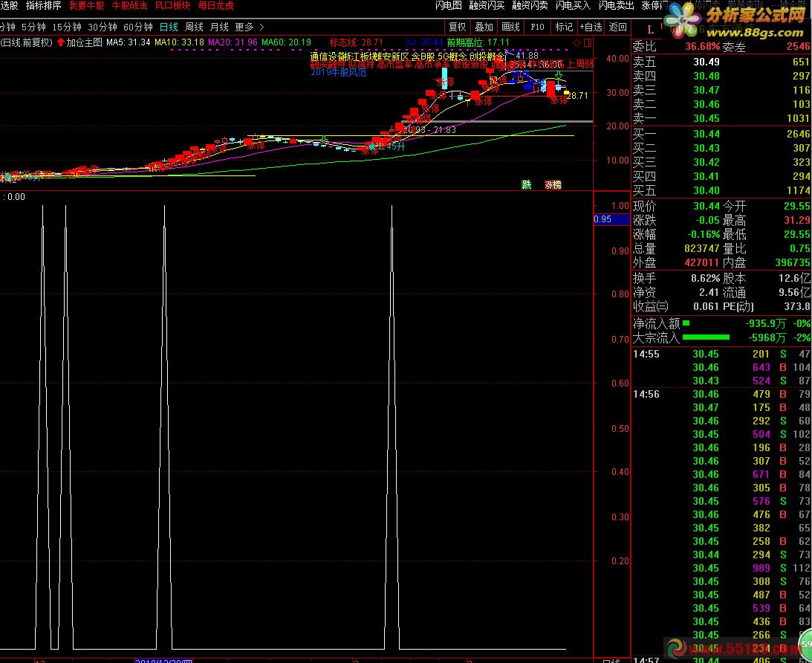812x663 pixels.
Task: Switch to the 15分钟 period tab
Action: pyautogui.click(x=67, y=27)
